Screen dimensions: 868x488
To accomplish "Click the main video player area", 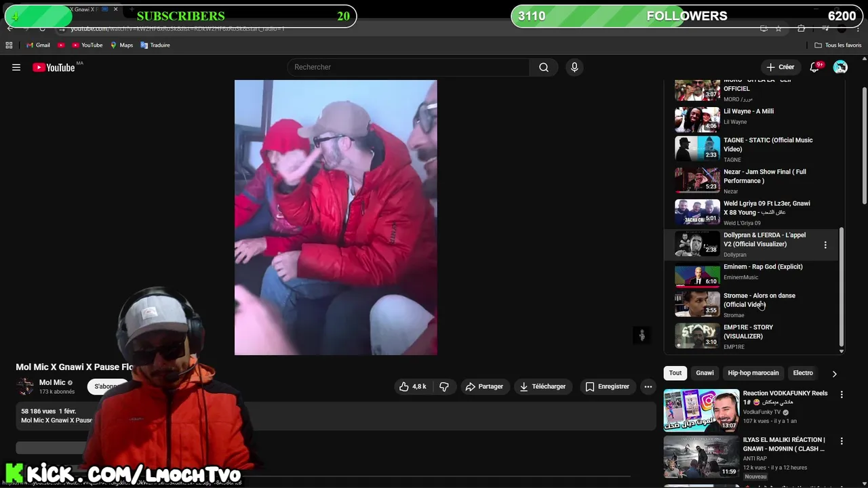I will (x=336, y=218).
